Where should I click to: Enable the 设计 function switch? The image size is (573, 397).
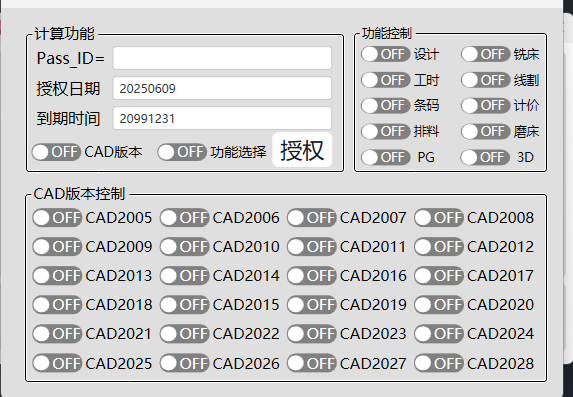point(386,54)
